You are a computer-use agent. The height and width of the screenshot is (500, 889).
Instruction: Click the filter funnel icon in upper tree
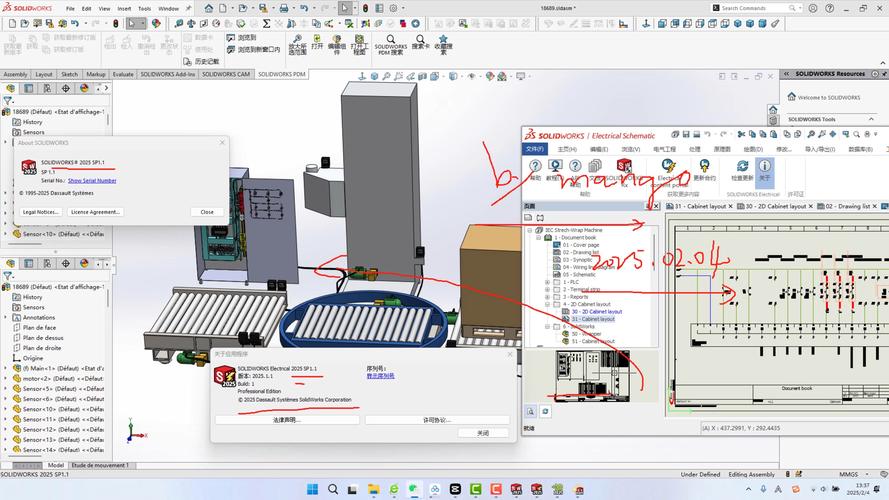pyautogui.click(x=7, y=100)
